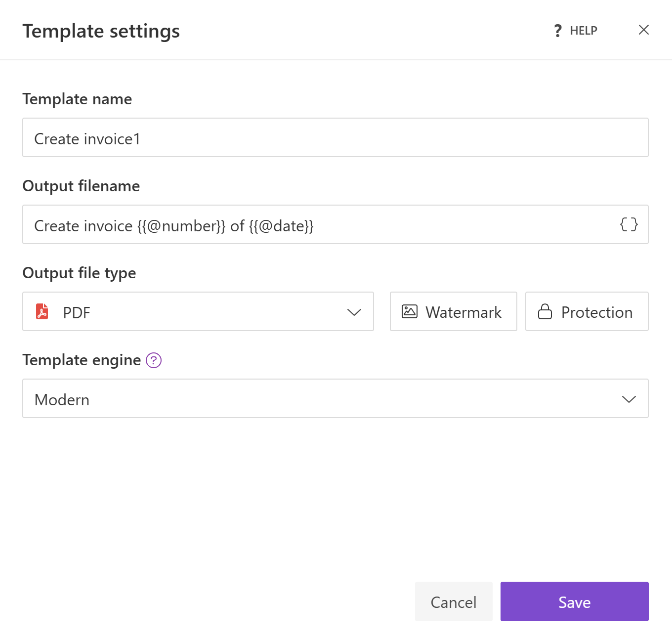This screenshot has height=643, width=672.
Task: Click the Watermark image icon
Action: (x=409, y=311)
